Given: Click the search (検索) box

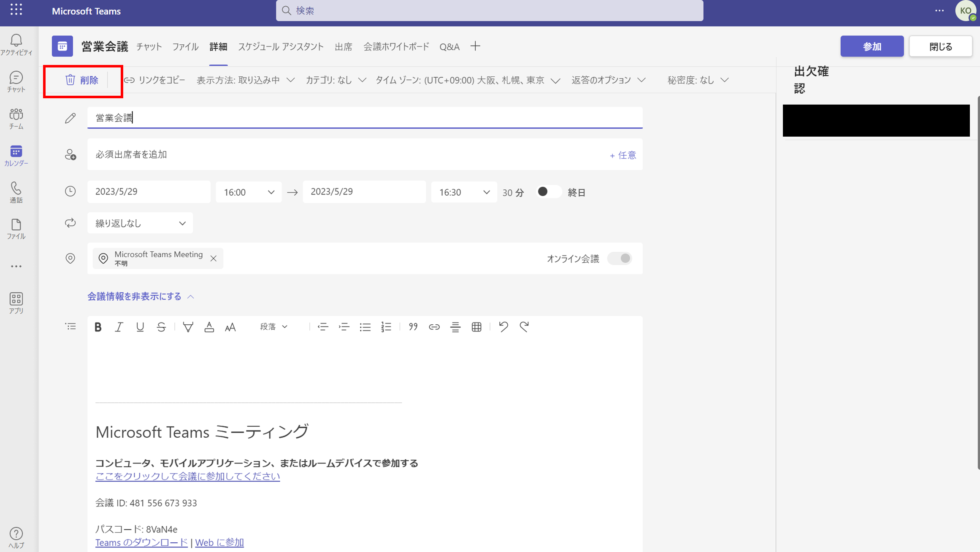Looking at the screenshot, I should pyautogui.click(x=490, y=11).
